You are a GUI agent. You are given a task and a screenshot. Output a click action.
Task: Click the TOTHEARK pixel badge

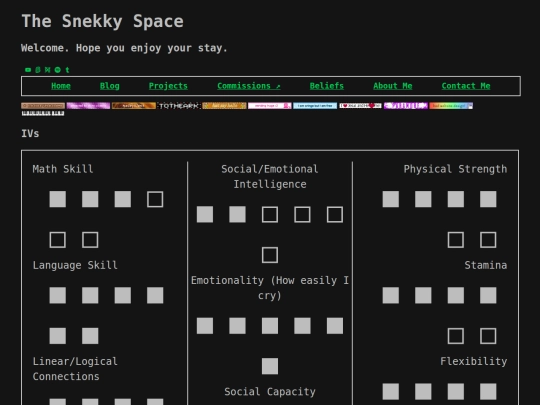[179, 106]
